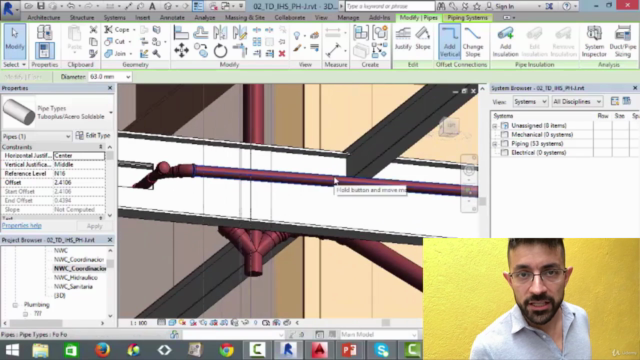Click the red Delete X icon

coord(282,53)
